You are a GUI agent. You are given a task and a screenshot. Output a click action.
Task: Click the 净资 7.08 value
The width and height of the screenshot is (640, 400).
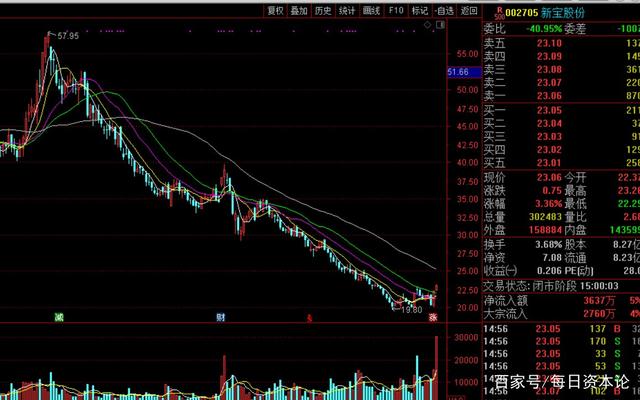point(552,258)
